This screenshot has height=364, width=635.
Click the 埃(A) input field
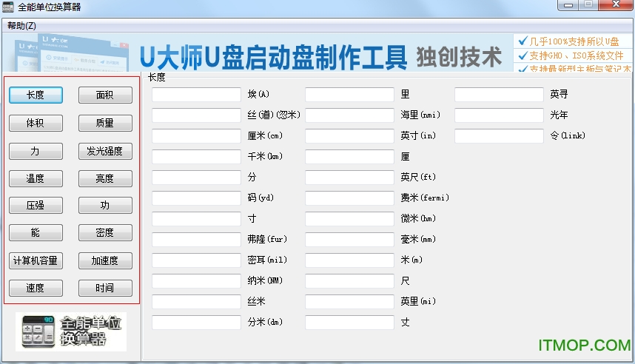click(196, 95)
